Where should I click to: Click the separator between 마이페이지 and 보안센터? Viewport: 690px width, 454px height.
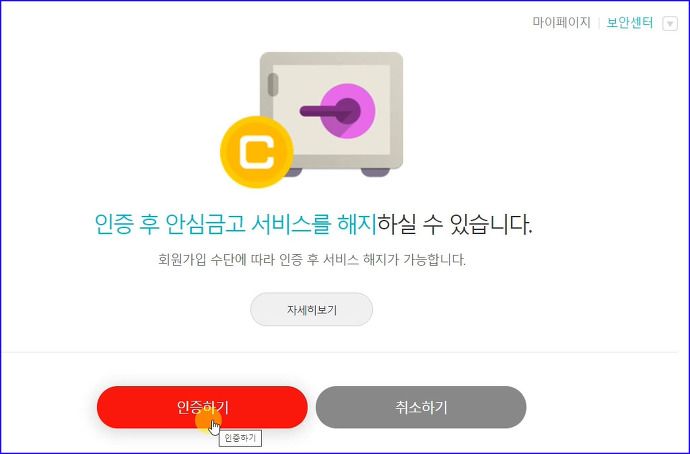(x=598, y=23)
